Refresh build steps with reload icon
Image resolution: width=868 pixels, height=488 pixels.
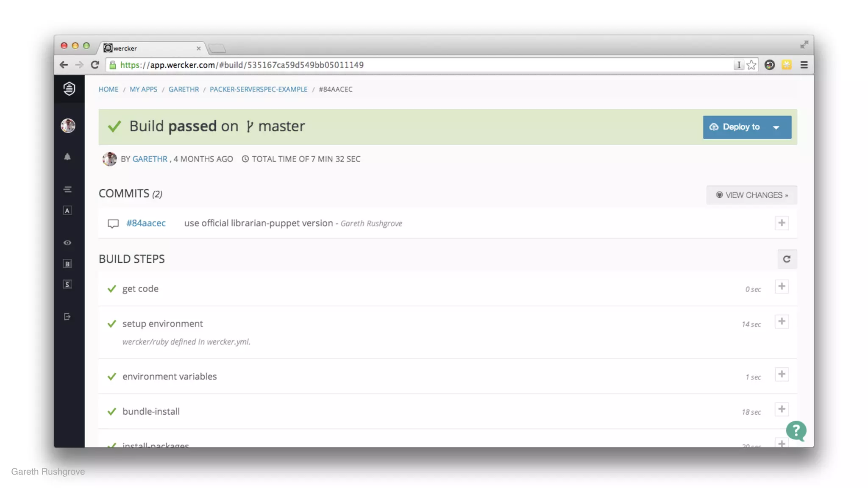pos(787,259)
